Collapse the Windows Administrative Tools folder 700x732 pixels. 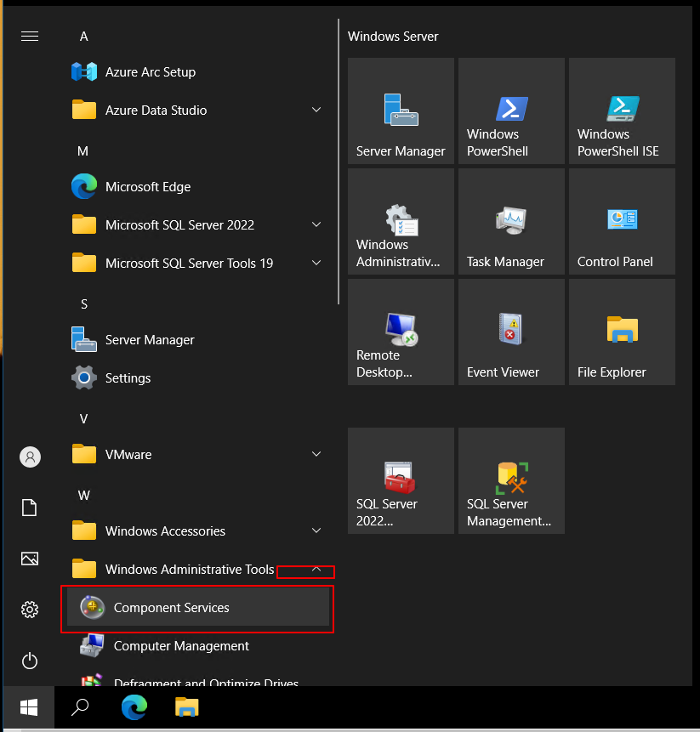[316, 570]
